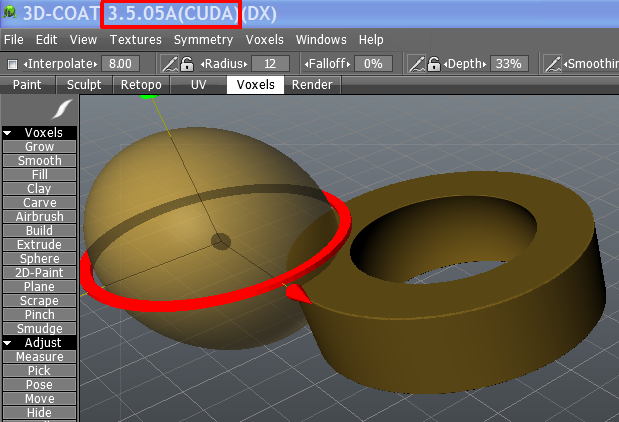
Task: Open the Textures menu
Action: point(135,39)
